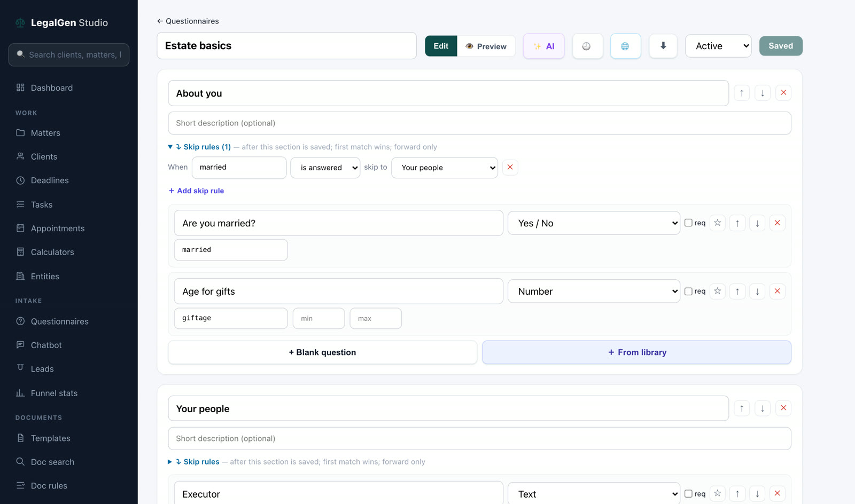Click the Calculators sidebar icon
The image size is (855, 504).
point(20,251)
